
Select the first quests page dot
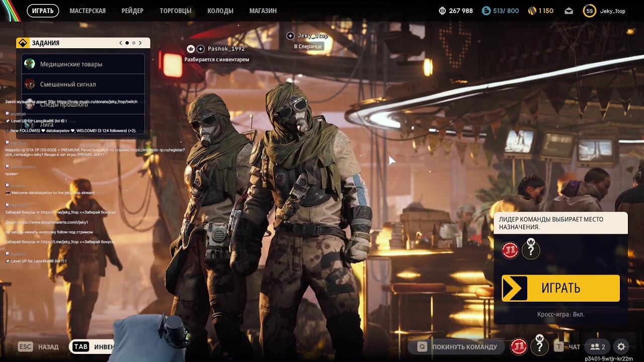coord(127,43)
